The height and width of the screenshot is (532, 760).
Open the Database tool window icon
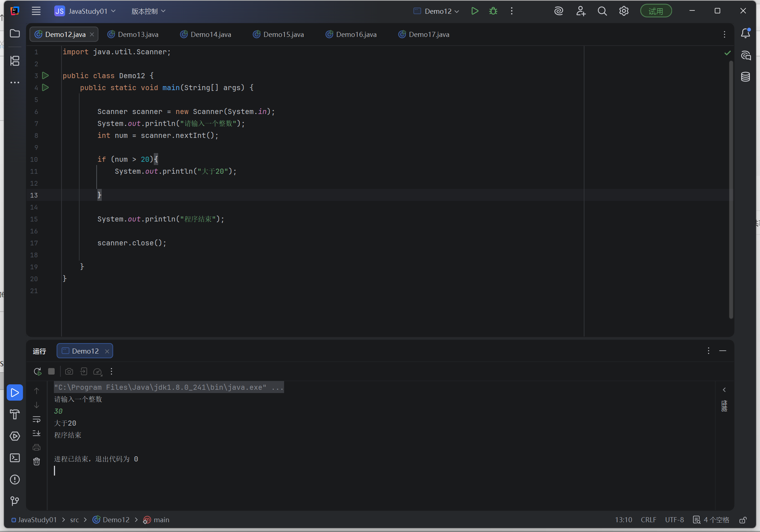(746, 77)
